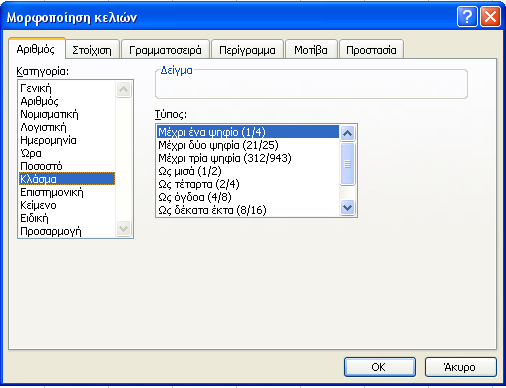Open the Προστασία tab
Screen dimensions: 506x388
(371, 50)
